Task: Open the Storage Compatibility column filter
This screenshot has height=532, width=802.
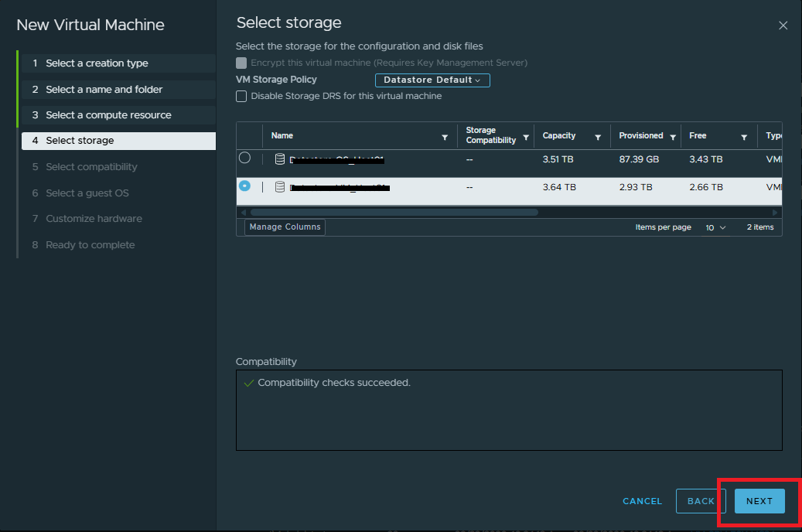Action: click(x=526, y=137)
